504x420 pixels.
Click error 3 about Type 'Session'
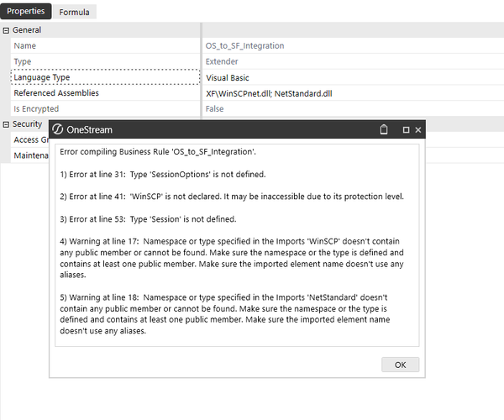click(x=148, y=219)
